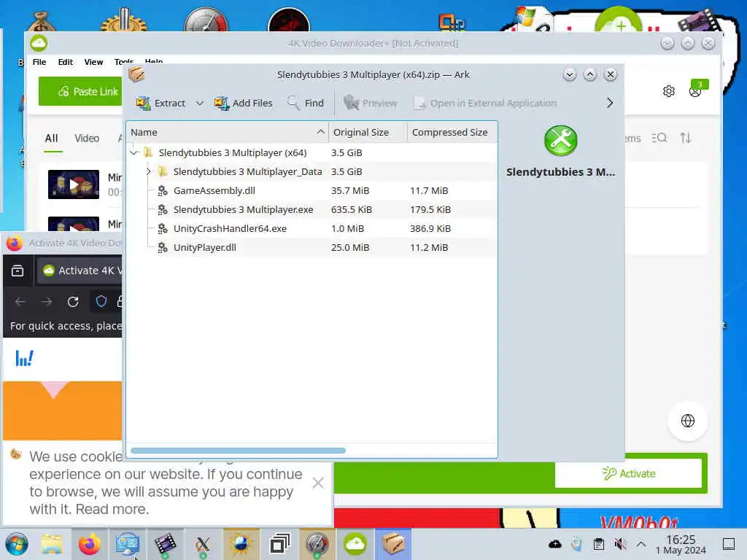Click the Firefox tracking protection shield icon
The image size is (747, 560).
point(101,301)
